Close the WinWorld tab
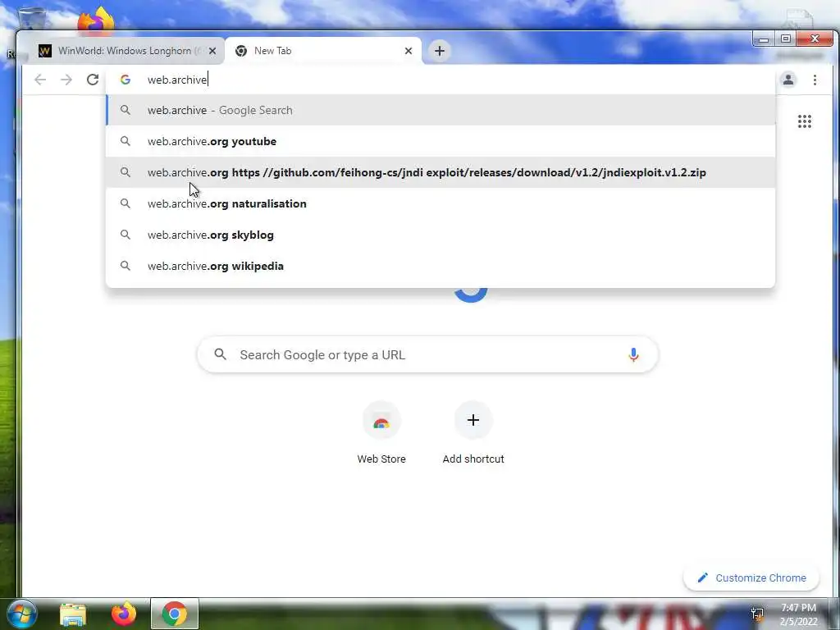 (212, 51)
